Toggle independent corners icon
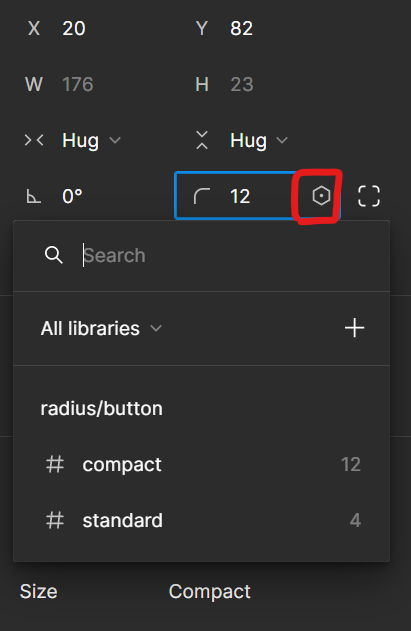411x631 pixels. [x=369, y=196]
